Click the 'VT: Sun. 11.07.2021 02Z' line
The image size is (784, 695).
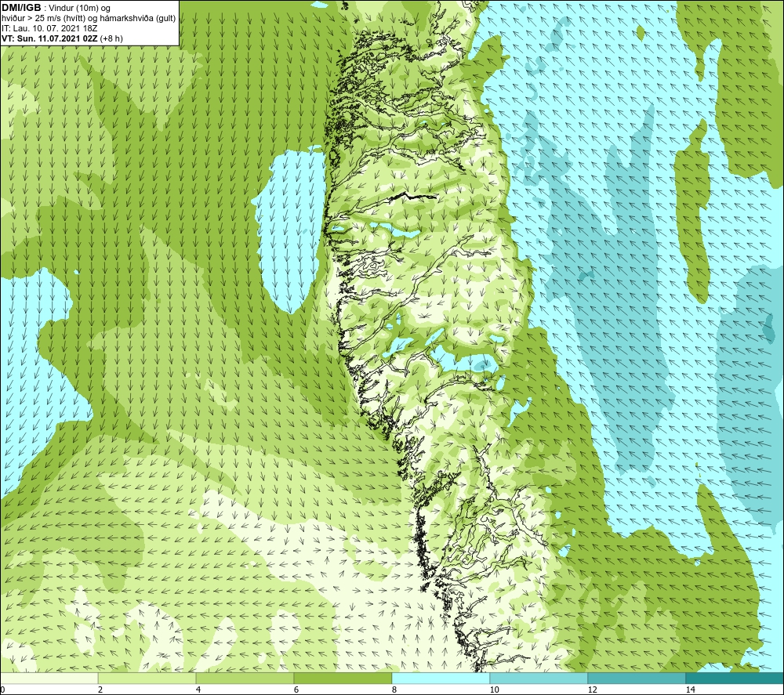point(62,38)
